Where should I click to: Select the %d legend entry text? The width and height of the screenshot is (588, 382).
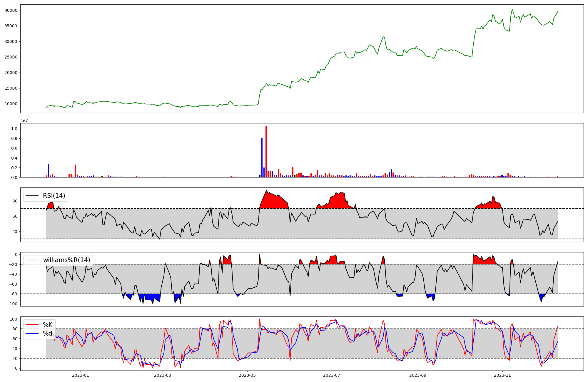click(x=48, y=333)
